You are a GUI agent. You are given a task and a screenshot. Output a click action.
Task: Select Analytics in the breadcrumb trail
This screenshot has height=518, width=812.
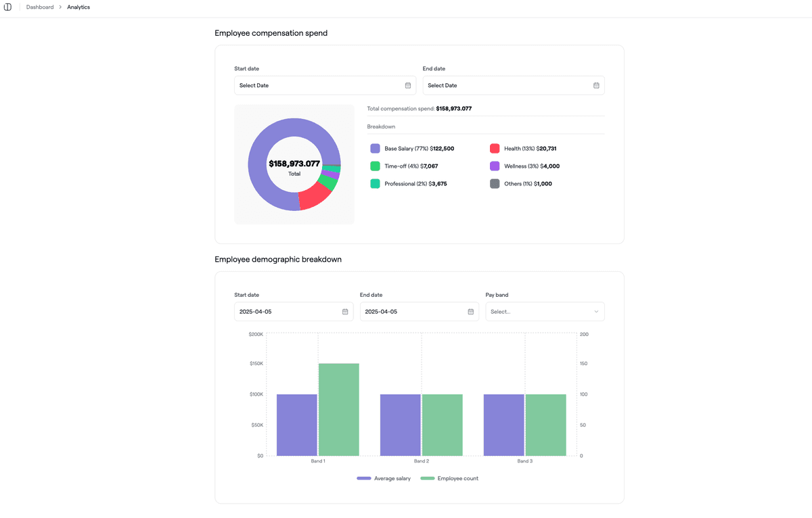(x=78, y=7)
